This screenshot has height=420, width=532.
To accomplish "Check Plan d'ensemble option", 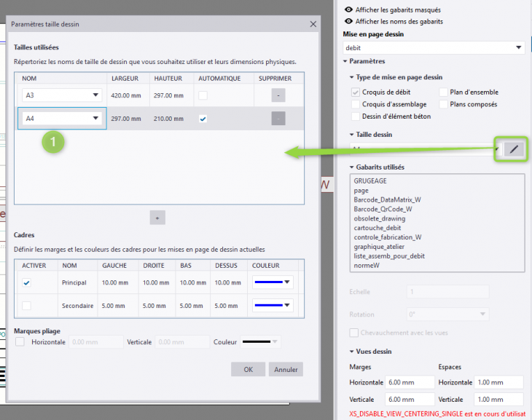I will (x=443, y=92).
